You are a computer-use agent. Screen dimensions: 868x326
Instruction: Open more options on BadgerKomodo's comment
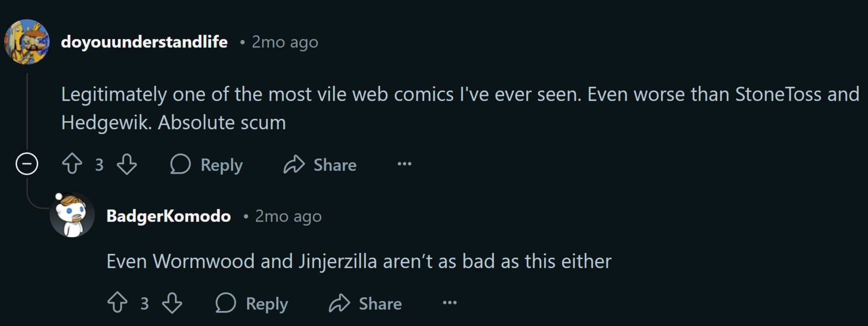[449, 303]
